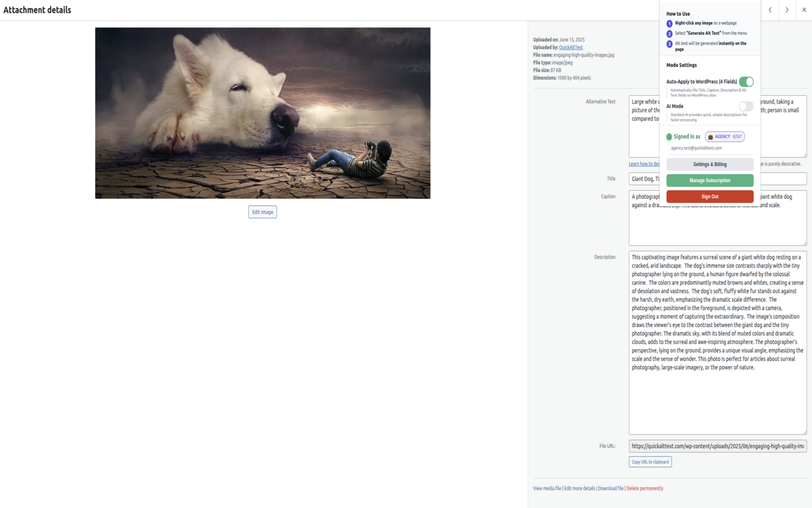Click the AGENCY plan badge

tap(725, 137)
